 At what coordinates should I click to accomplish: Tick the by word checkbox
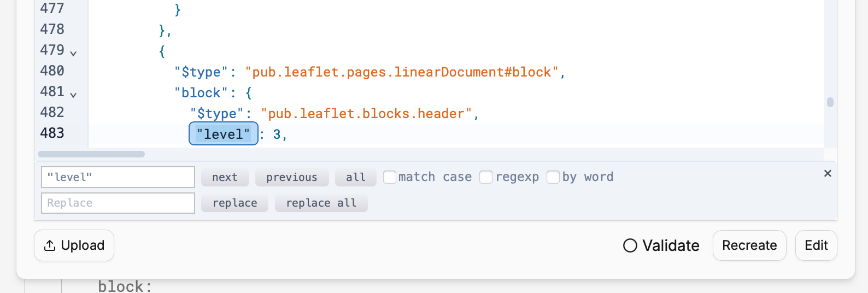[x=553, y=177]
